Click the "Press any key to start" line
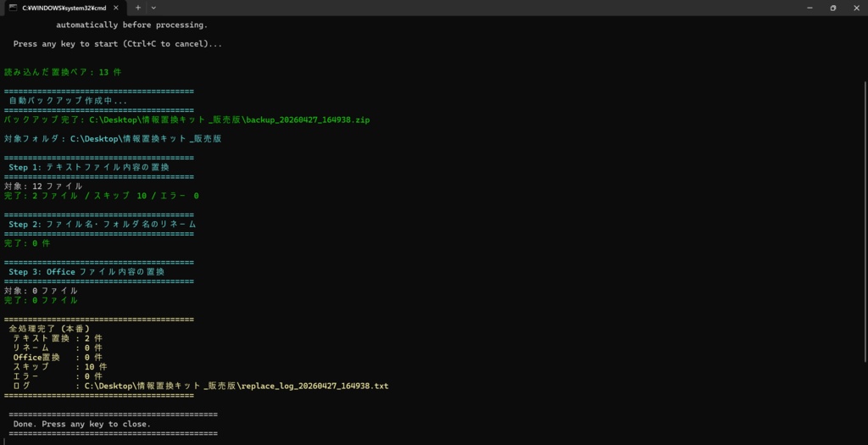The image size is (868, 445). coord(118,43)
